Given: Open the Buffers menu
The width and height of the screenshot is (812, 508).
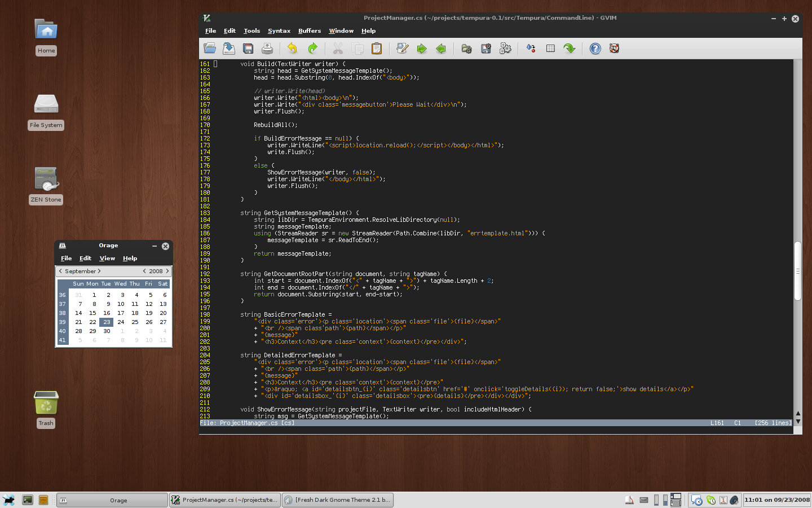Looking at the screenshot, I should tap(310, 31).
